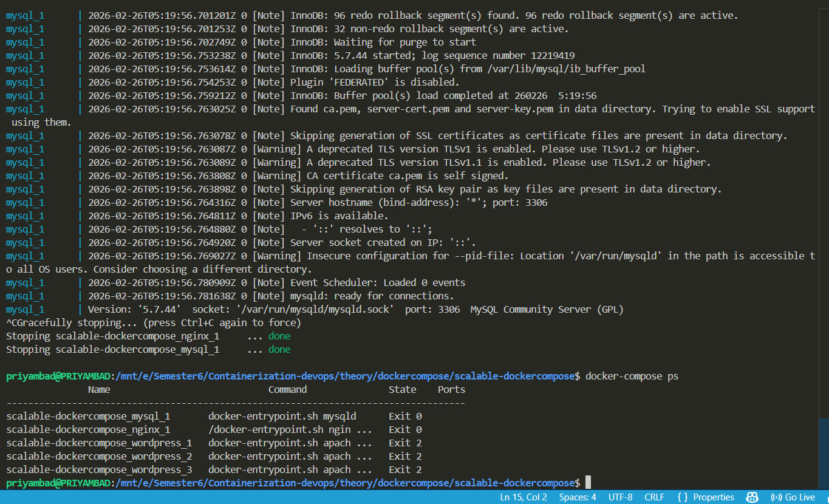Image resolution: width=829 pixels, height=504 pixels.
Task: Open the UTF-8 encoding selector
Action: 620,497
